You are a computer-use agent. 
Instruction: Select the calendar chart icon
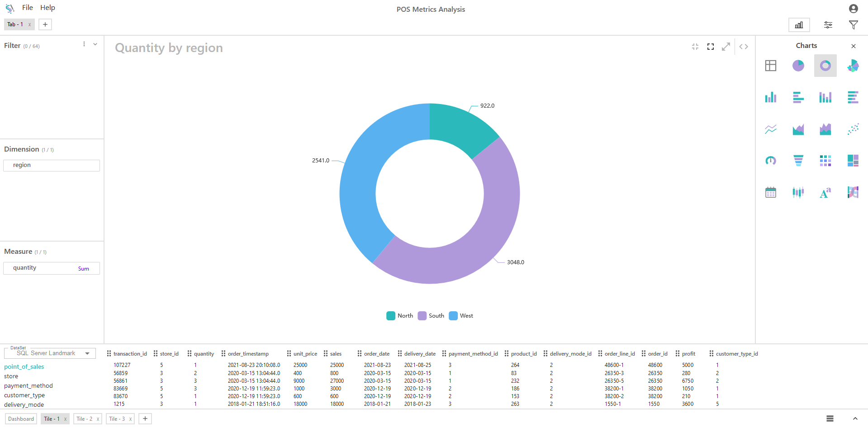pos(770,192)
